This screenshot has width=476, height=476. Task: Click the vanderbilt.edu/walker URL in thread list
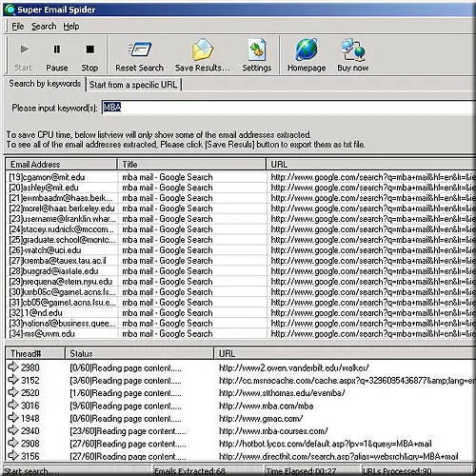[294, 367]
